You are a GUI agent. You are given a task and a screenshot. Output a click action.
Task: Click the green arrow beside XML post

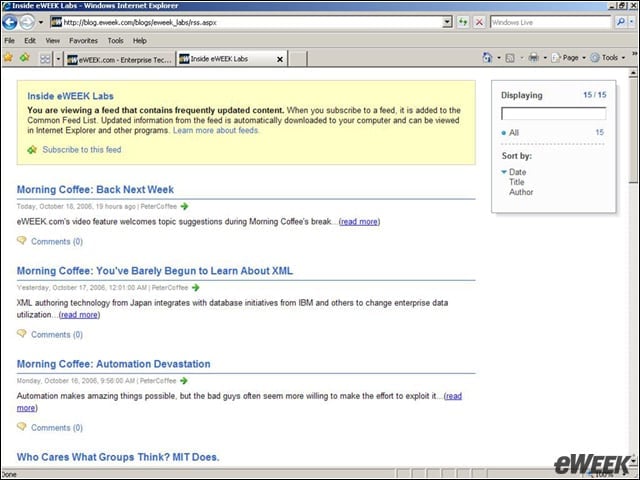point(196,287)
